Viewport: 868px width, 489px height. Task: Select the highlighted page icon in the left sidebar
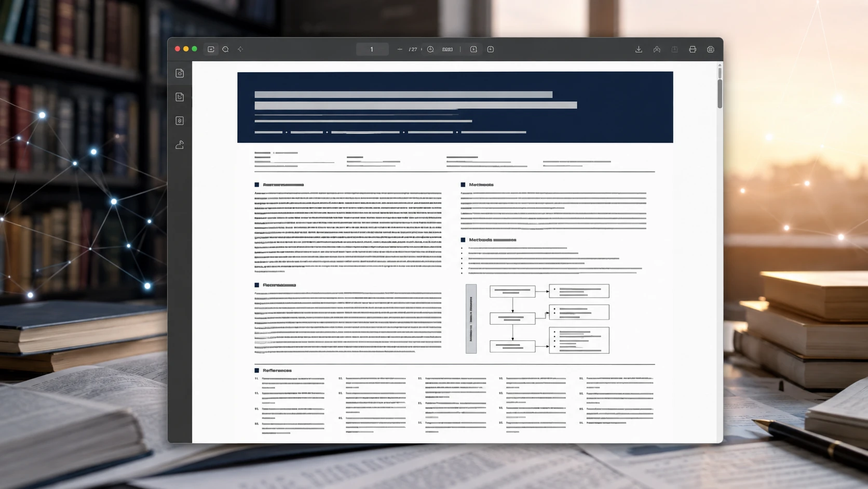click(180, 73)
